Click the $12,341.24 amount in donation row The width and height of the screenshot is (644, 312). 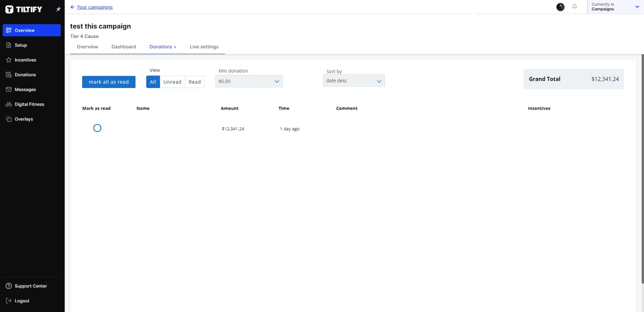pos(233,129)
